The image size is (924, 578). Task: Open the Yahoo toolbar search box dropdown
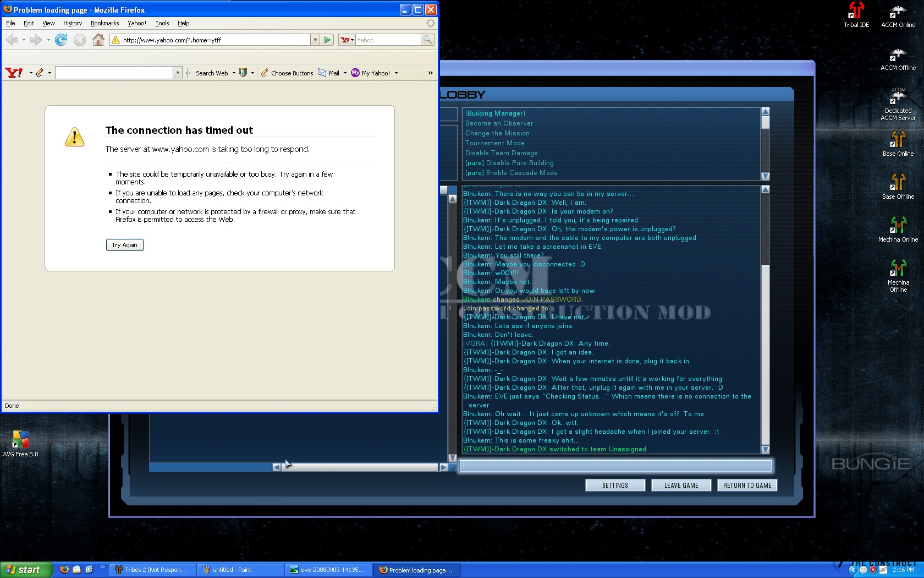(178, 73)
